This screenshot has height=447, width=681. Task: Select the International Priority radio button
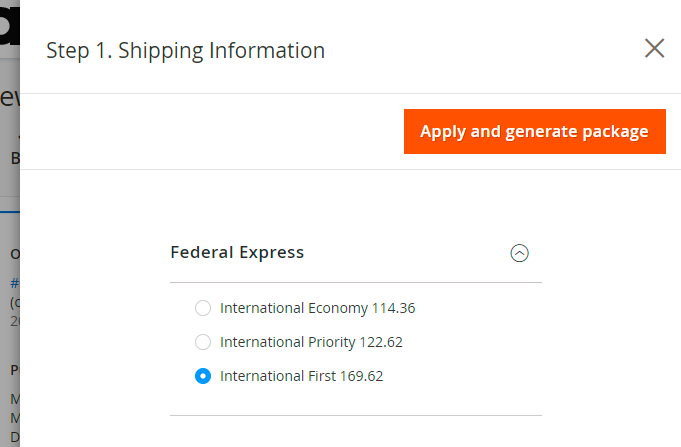(x=203, y=342)
